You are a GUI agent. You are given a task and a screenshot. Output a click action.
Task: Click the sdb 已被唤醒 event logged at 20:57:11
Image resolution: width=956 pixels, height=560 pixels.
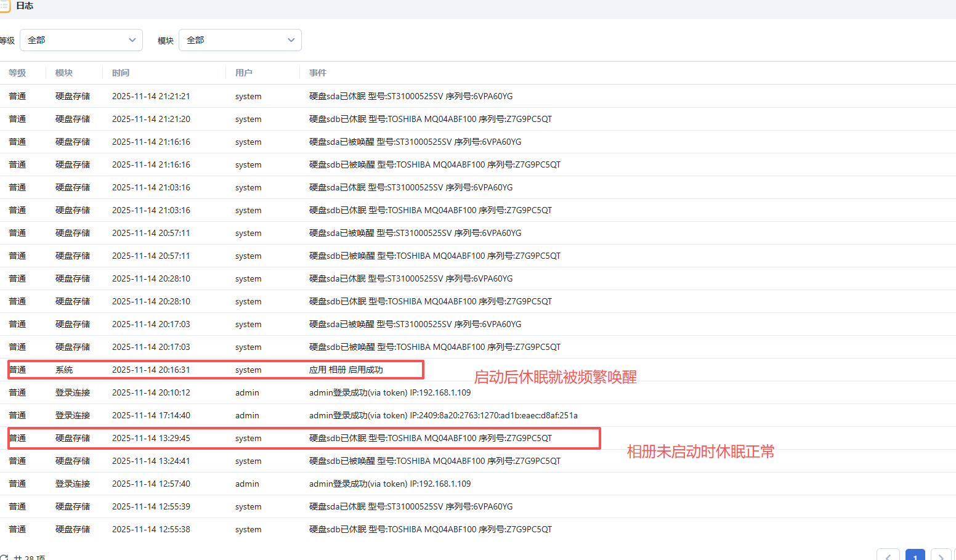pos(435,256)
